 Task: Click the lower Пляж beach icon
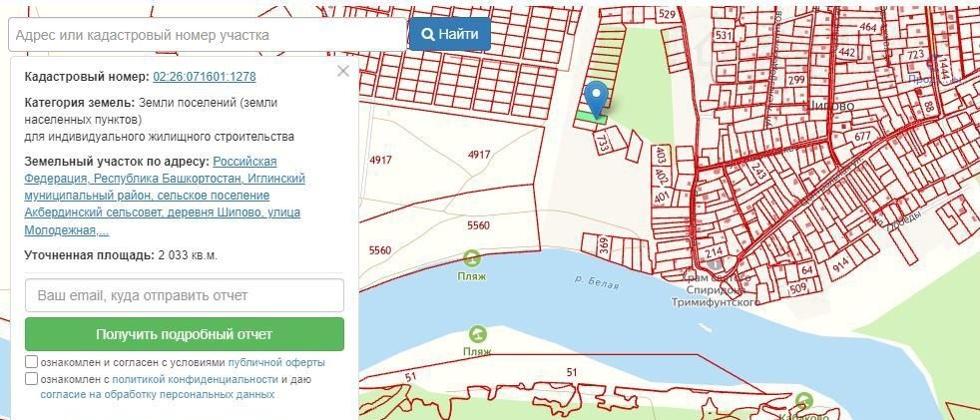pos(478,334)
